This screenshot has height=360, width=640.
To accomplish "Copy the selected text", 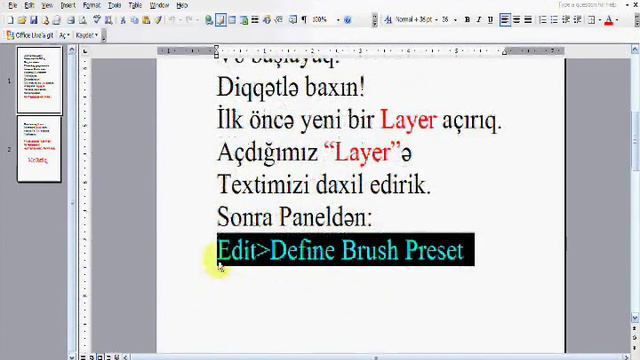I will 134,20.
